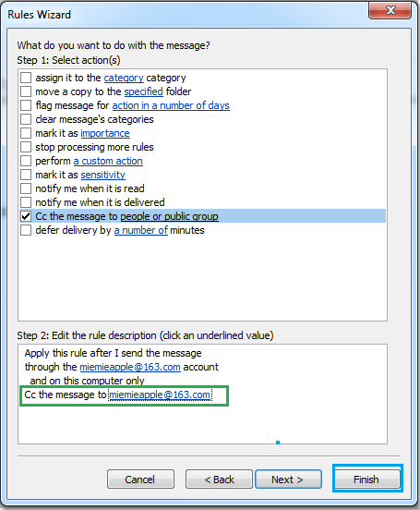The height and width of the screenshot is (510, 420).
Task: Check notify me when it is delivered
Action: click(x=26, y=202)
